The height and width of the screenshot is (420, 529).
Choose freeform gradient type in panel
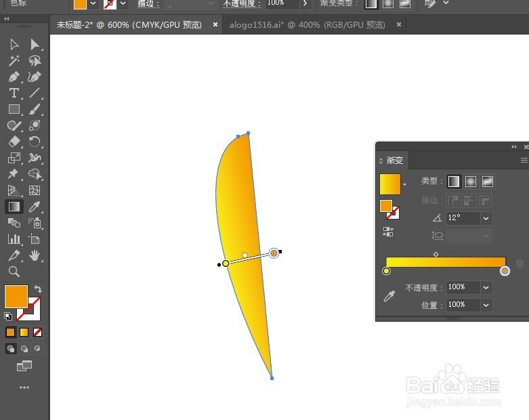(x=488, y=182)
